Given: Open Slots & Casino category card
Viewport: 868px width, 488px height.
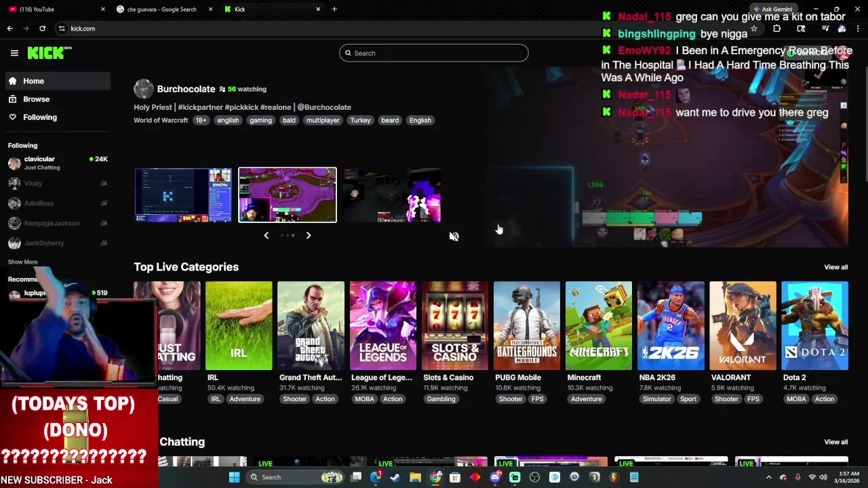Looking at the screenshot, I should (x=454, y=325).
